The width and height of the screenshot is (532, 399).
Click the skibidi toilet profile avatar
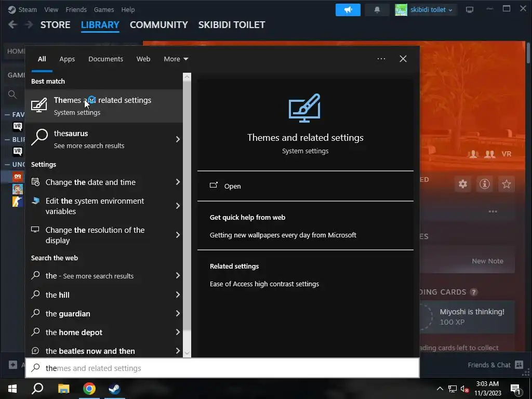pos(401,10)
